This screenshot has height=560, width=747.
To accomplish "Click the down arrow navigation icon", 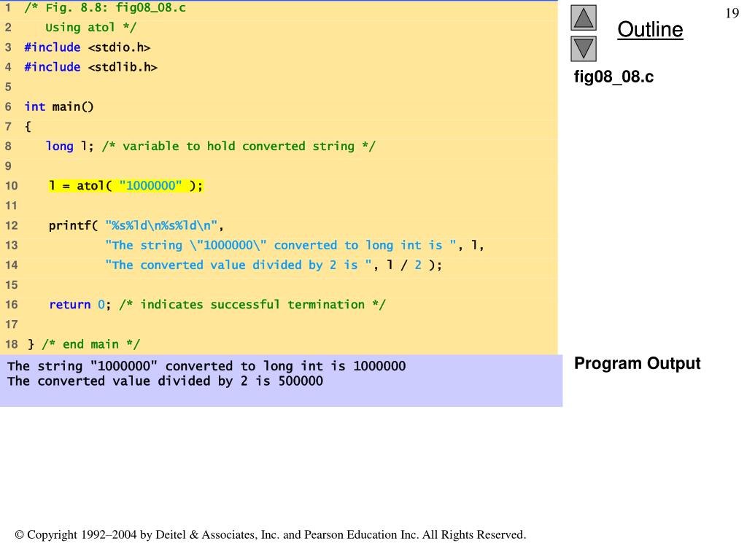I will [x=584, y=49].
